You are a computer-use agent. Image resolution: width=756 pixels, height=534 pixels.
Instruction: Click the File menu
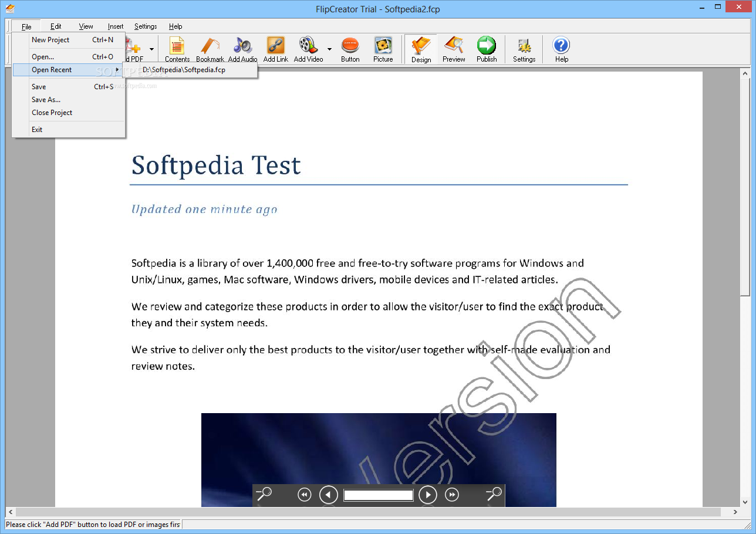click(x=26, y=26)
